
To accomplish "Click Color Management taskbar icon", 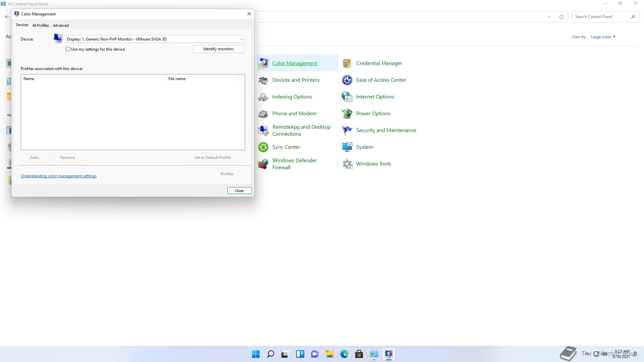I will click(388, 354).
